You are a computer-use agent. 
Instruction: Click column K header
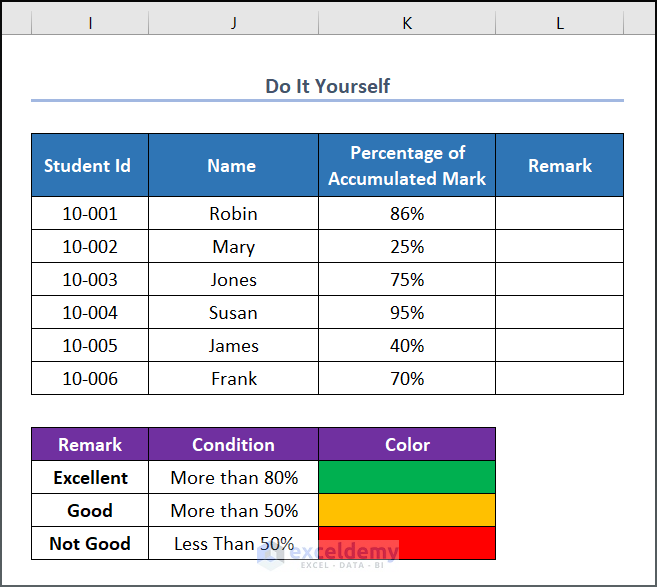point(407,22)
